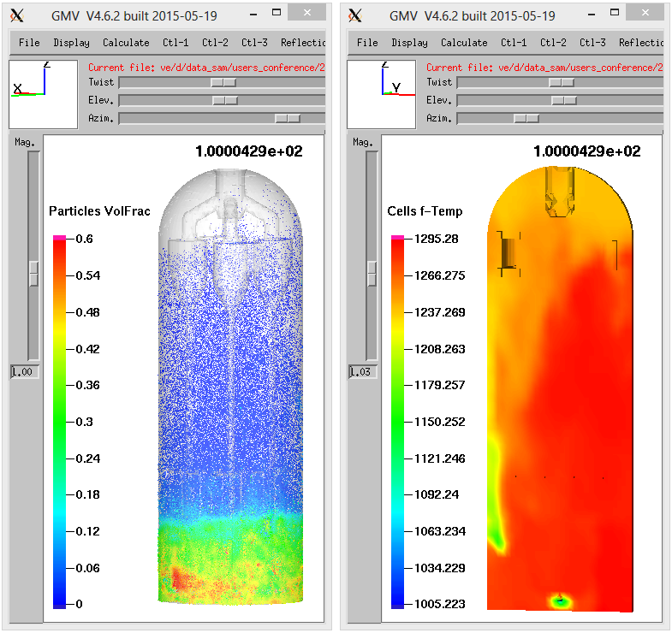Screen dimensions: 672x633
Task: Open Reflections menu in the Particles VolFrac window
Action: point(303,43)
